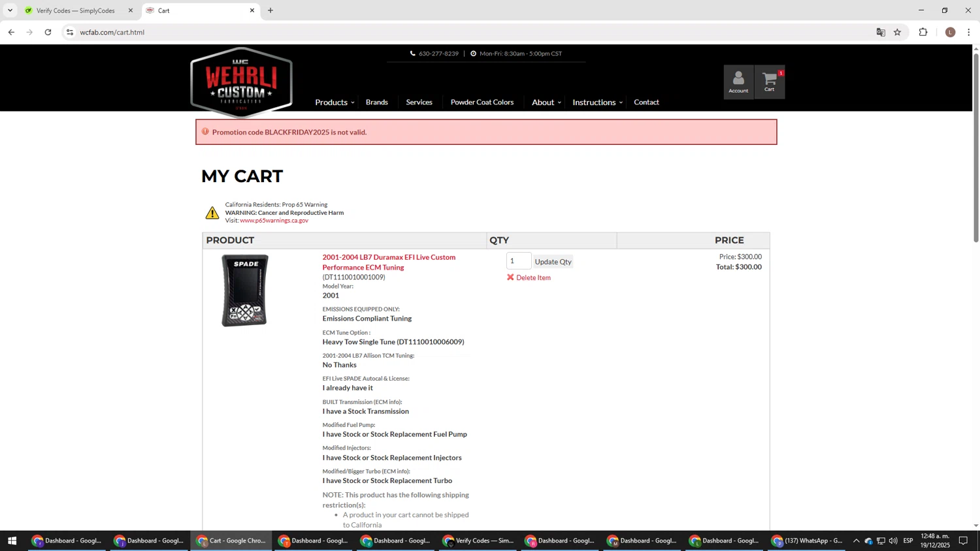Open the browser extensions puzzle icon
980x551 pixels.
(923, 32)
